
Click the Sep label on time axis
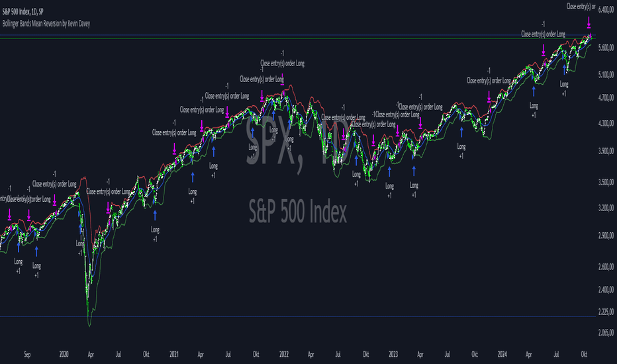[x=27, y=355]
